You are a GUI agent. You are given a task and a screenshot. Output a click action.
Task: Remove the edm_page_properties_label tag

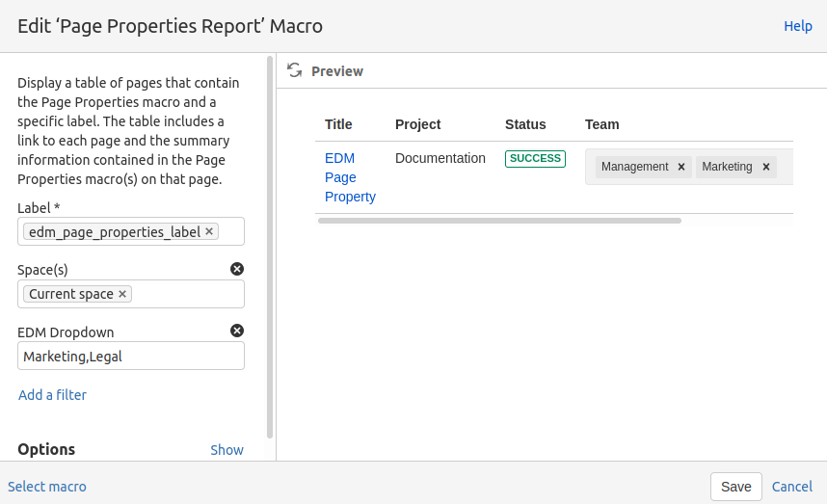click(209, 231)
